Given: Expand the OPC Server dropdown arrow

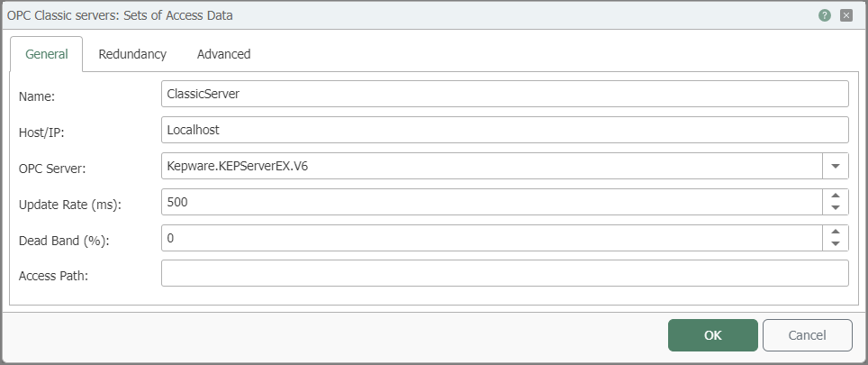Looking at the screenshot, I should tap(836, 166).
